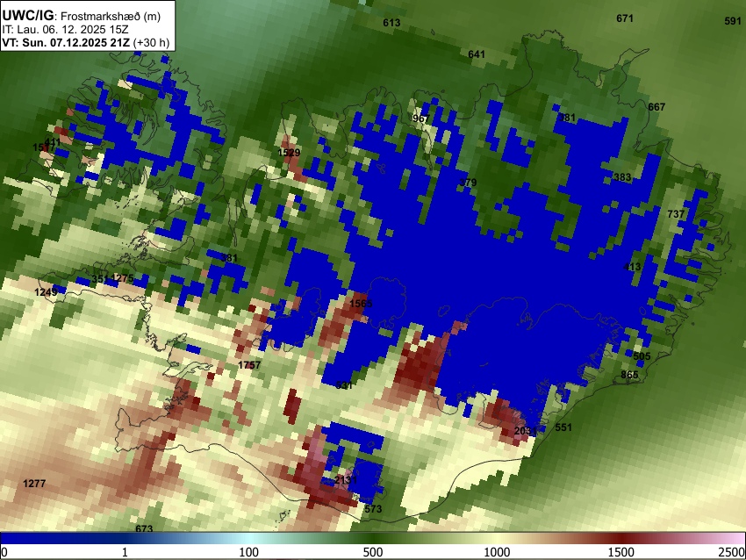Click the UWC/IG title text
The image size is (746, 560).
tap(27, 16)
